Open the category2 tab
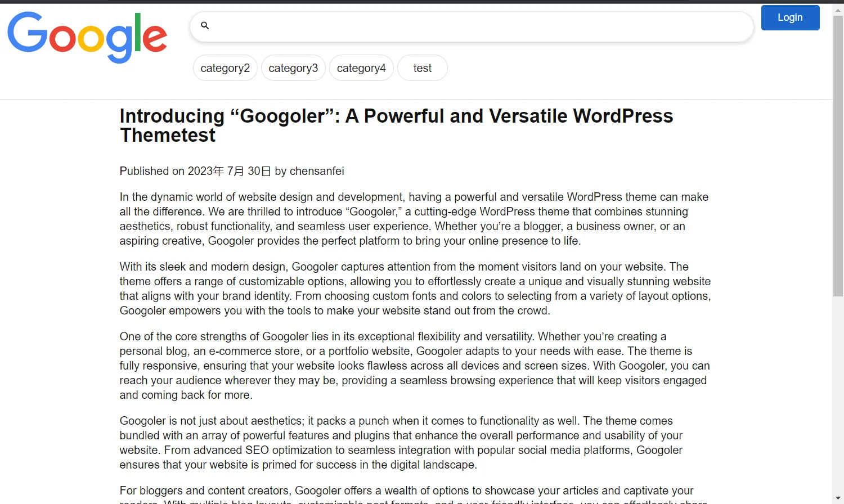The width and height of the screenshot is (844, 504). [225, 68]
